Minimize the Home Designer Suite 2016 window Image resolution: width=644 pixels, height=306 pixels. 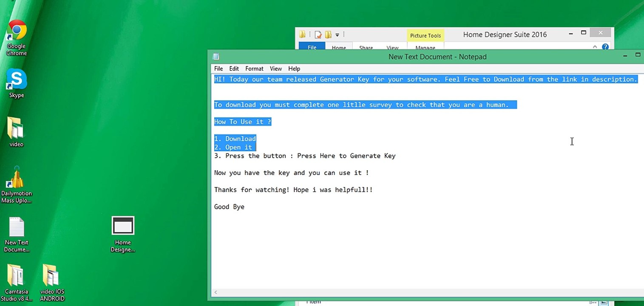click(x=571, y=33)
